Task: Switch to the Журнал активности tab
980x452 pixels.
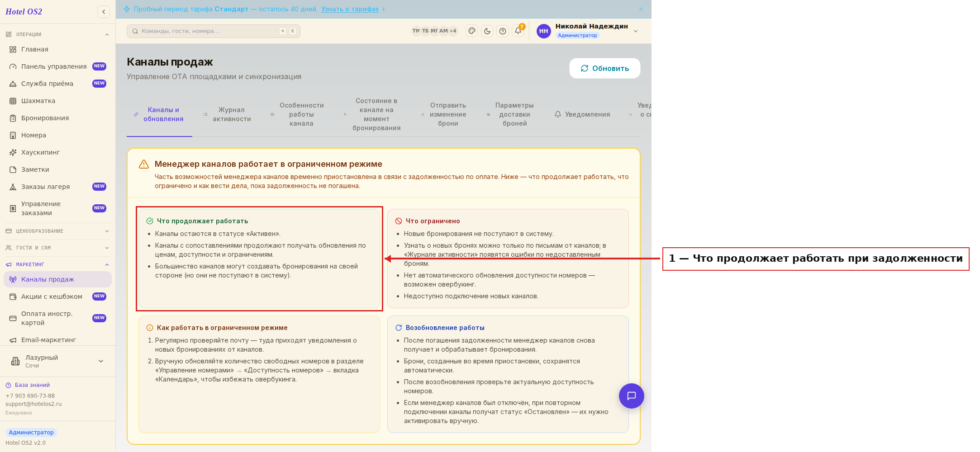Action: click(x=227, y=114)
